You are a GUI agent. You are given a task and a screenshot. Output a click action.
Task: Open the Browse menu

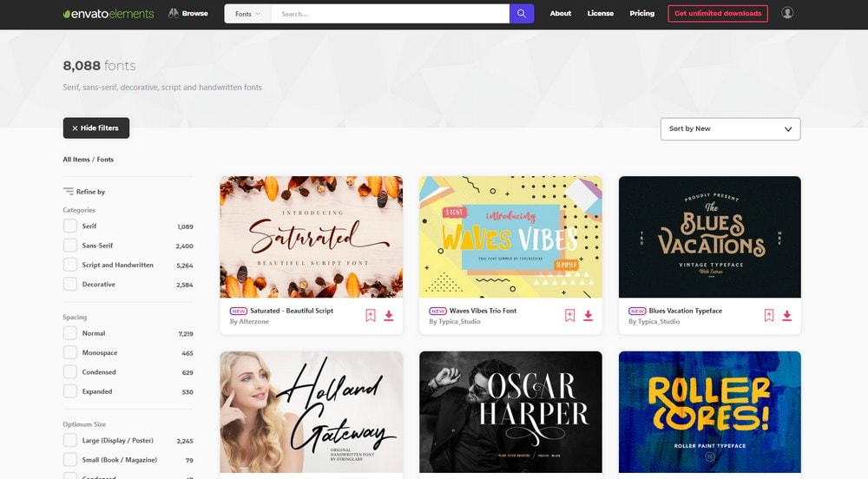[x=187, y=14]
